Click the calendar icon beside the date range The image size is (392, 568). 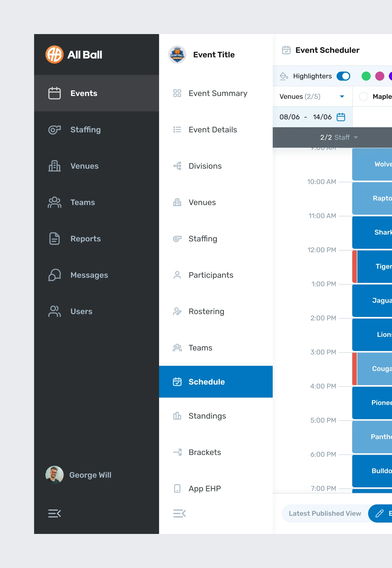(x=341, y=117)
